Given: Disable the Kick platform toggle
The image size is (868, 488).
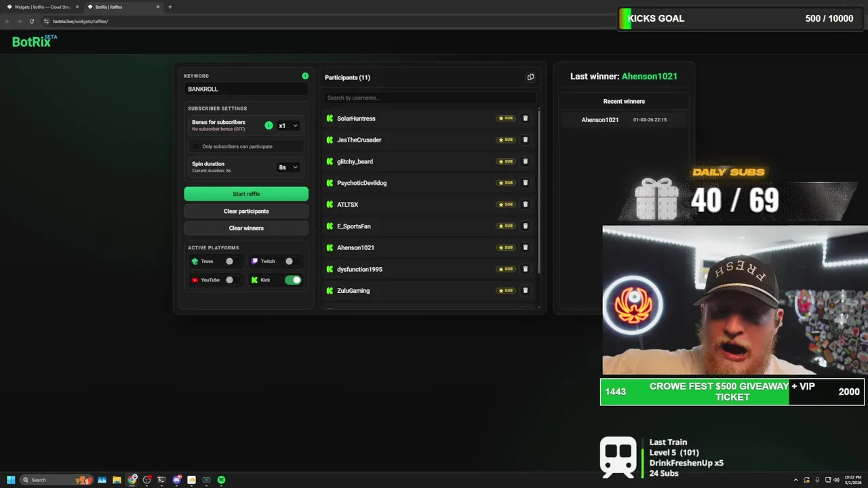Looking at the screenshot, I should [293, 280].
